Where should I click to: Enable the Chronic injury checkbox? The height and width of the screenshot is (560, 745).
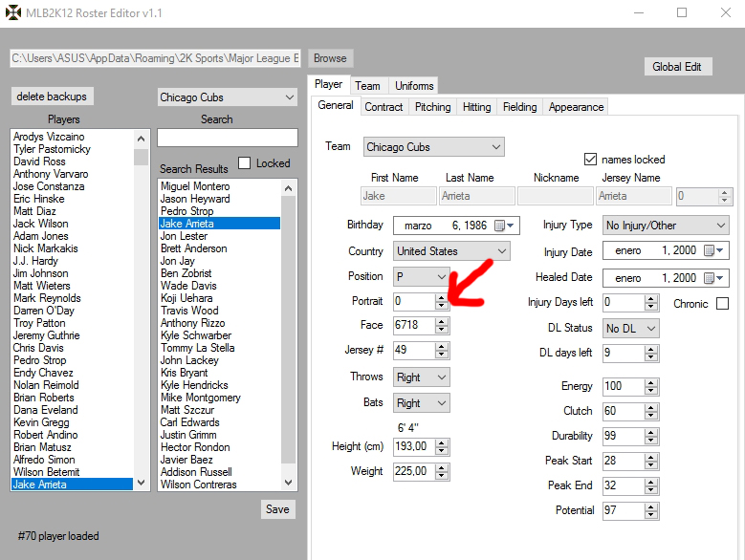tap(722, 303)
